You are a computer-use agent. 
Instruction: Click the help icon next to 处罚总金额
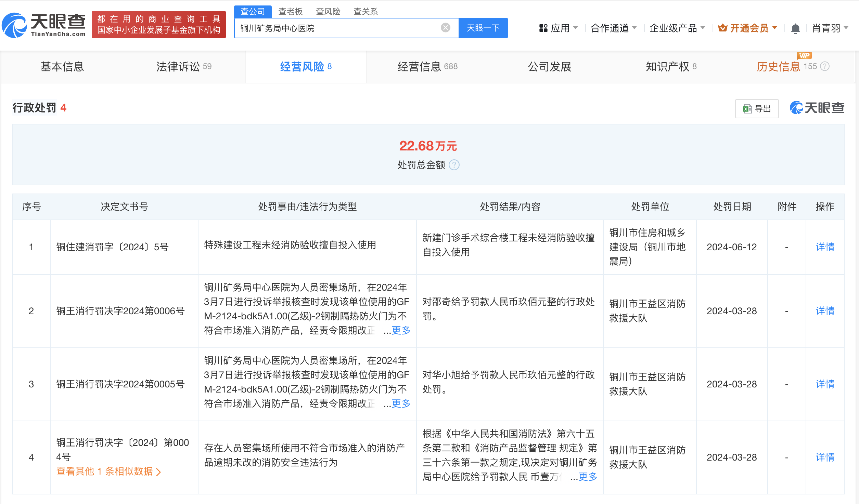pyautogui.click(x=454, y=165)
